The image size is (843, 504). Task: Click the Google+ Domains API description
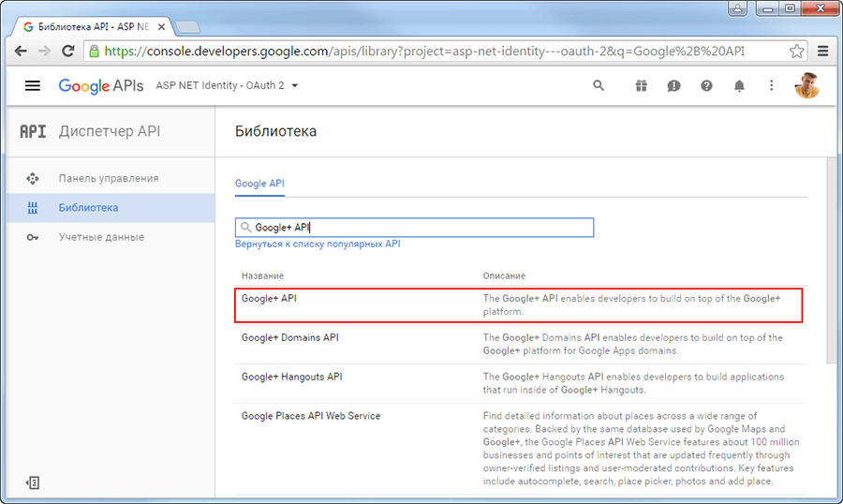(x=633, y=344)
